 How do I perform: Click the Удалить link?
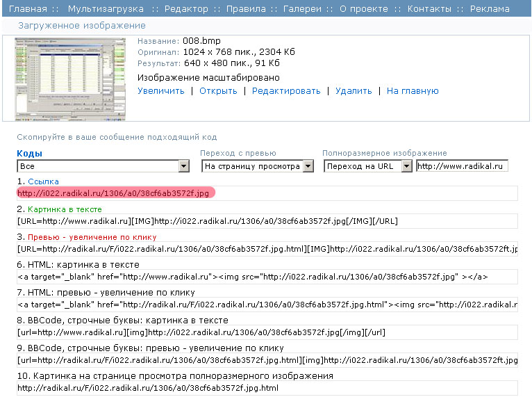point(354,91)
